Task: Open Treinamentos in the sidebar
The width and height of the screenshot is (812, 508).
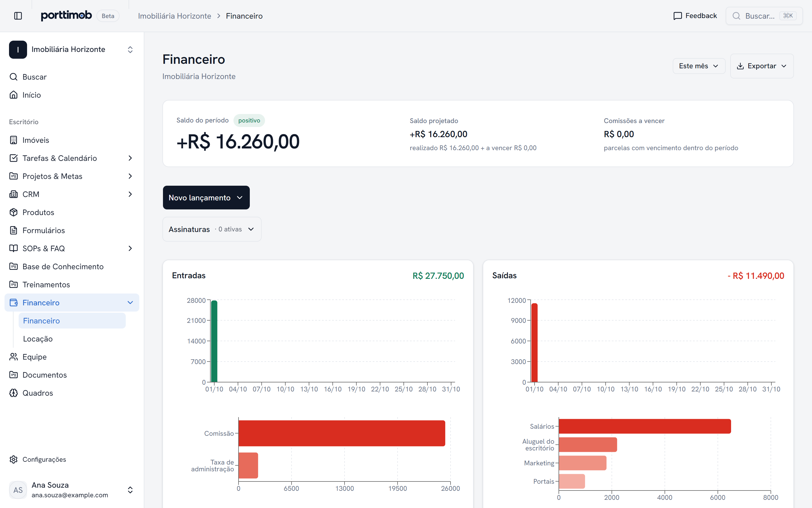Action: (x=72, y=284)
